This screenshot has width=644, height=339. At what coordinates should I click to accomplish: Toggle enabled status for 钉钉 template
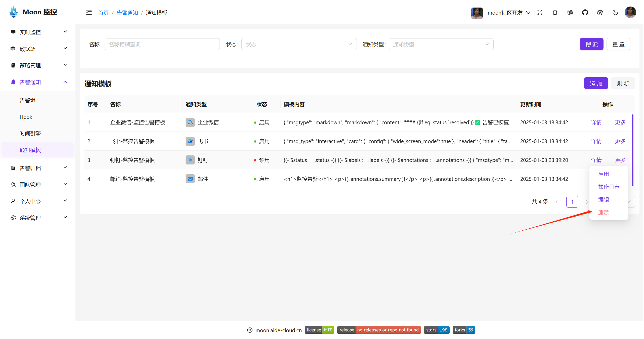point(604,174)
